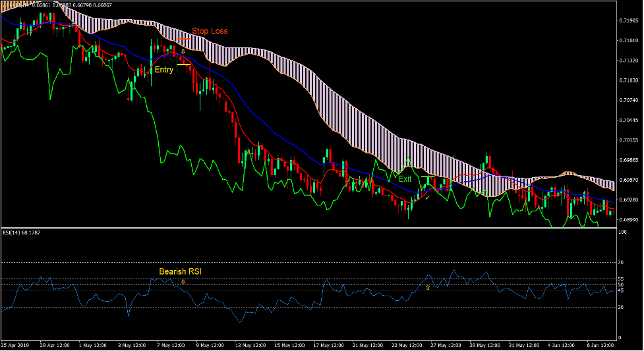Screen dimensions: 644x351
Task: Click the RSI 30 level value
Action: pyautogui.click(x=622, y=307)
